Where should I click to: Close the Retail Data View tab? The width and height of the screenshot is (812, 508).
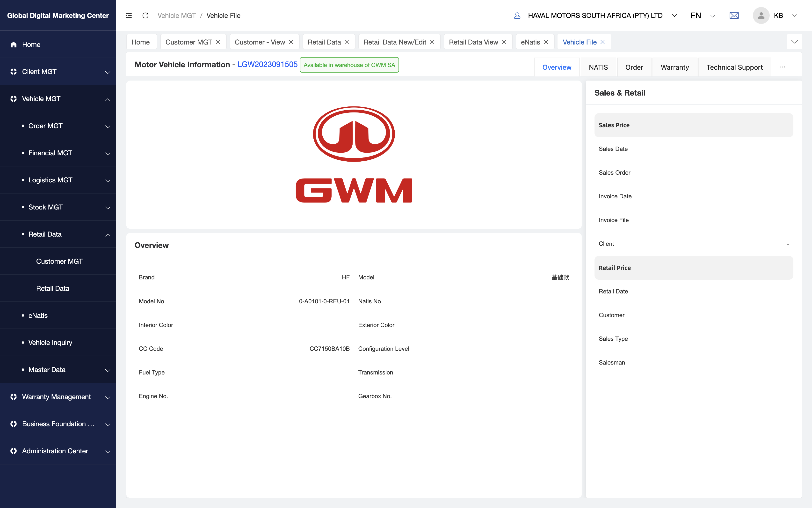click(x=504, y=42)
